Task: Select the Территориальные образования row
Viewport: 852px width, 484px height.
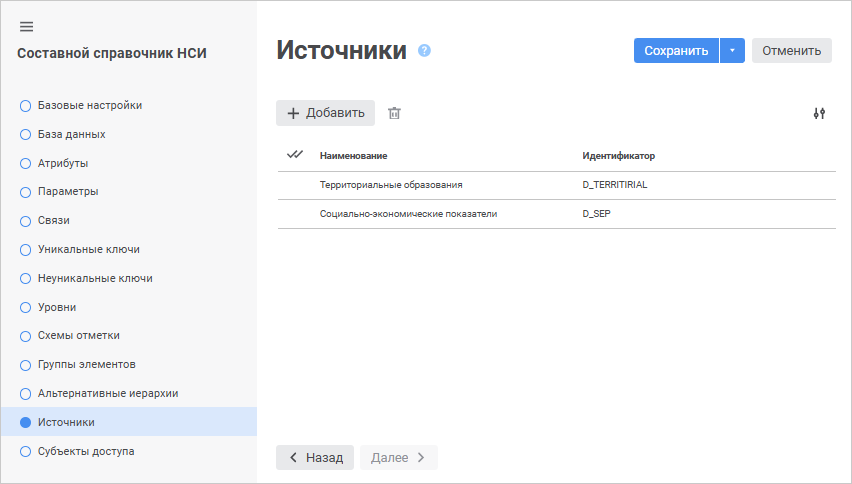Action: tap(391, 185)
